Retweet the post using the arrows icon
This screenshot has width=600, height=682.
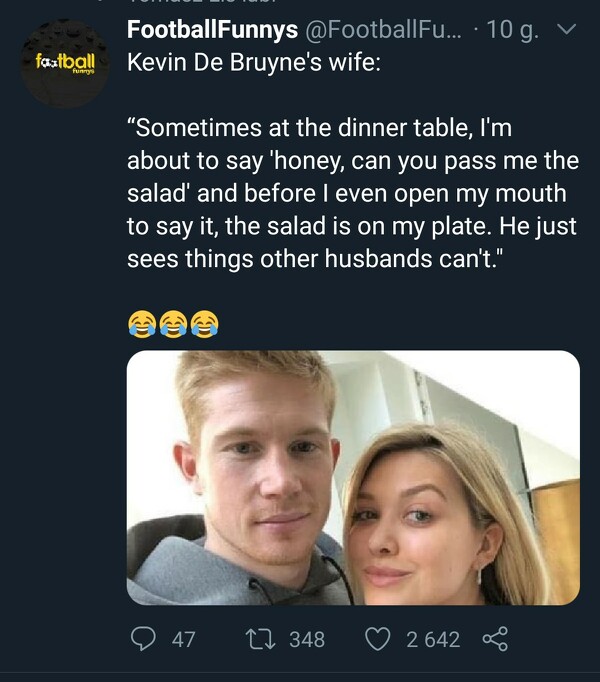(x=260, y=639)
